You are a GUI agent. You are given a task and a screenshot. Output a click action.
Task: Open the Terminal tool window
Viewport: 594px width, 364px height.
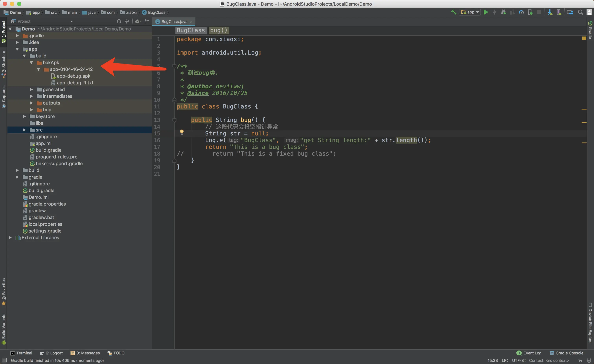point(21,353)
